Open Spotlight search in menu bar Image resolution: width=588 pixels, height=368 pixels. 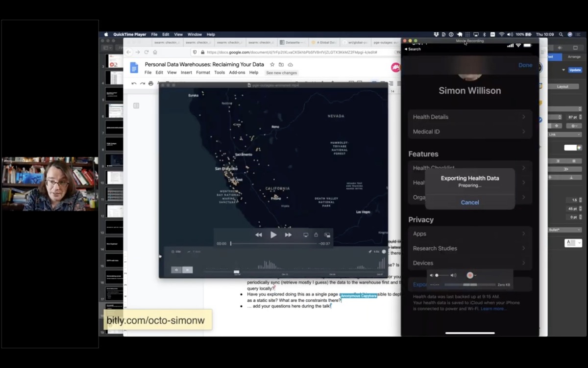tap(561, 34)
